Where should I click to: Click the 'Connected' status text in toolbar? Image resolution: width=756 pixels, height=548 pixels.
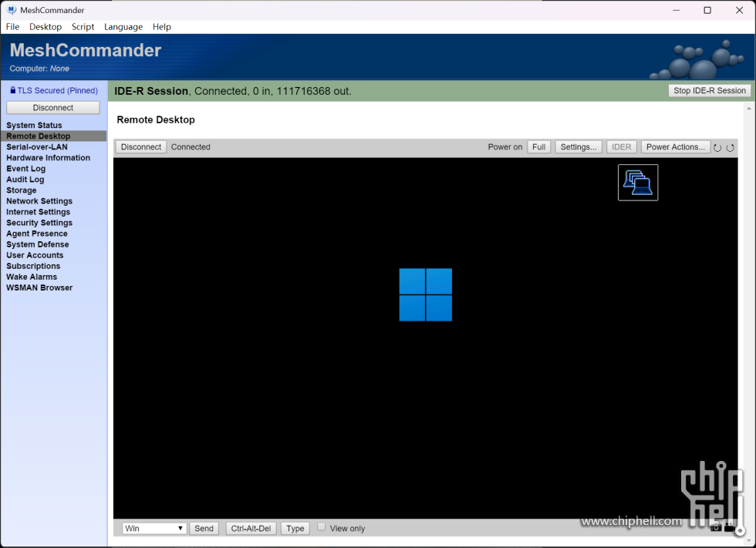[x=191, y=147]
